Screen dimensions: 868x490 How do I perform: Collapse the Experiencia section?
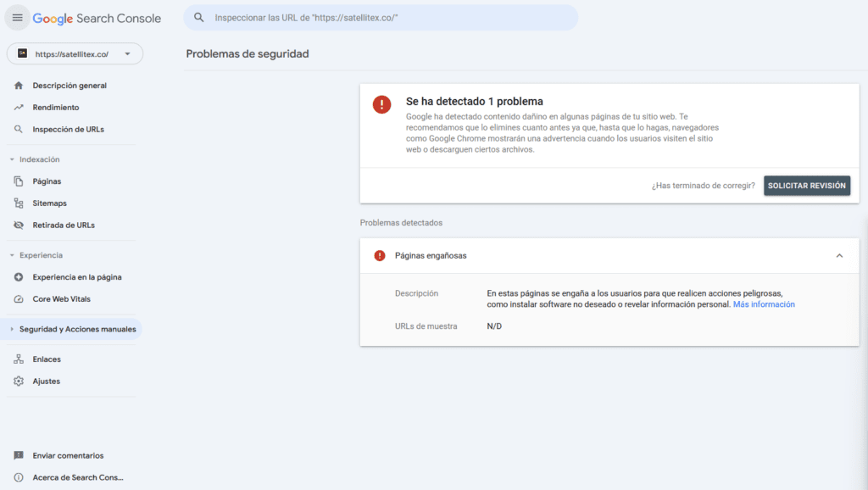click(x=10, y=254)
